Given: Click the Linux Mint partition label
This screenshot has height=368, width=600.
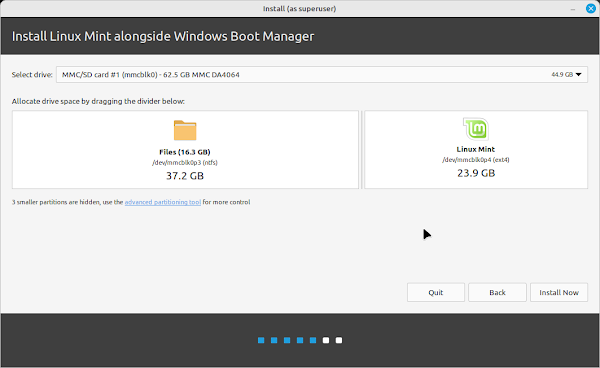Looking at the screenshot, I should pos(476,149).
